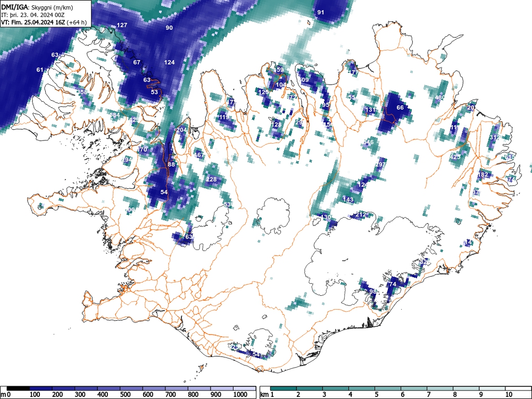Screen dimensions: 532x399
Task: Click the visibility value 467 on the map
Action: click(199, 155)
